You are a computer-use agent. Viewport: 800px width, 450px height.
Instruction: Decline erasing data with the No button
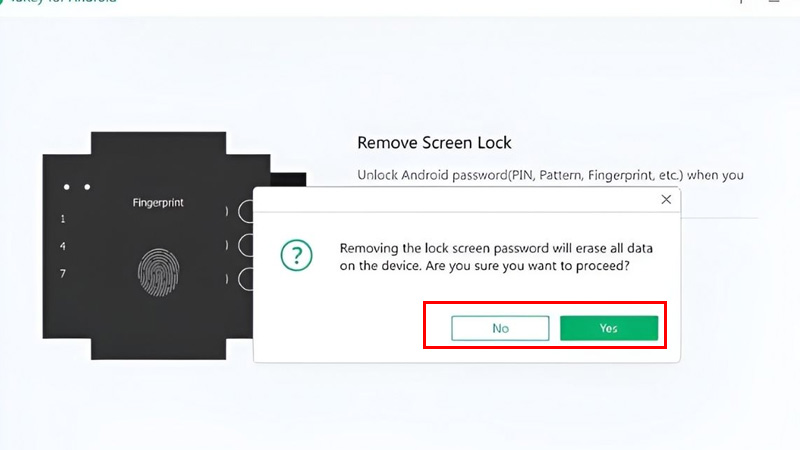pos(500,328)
